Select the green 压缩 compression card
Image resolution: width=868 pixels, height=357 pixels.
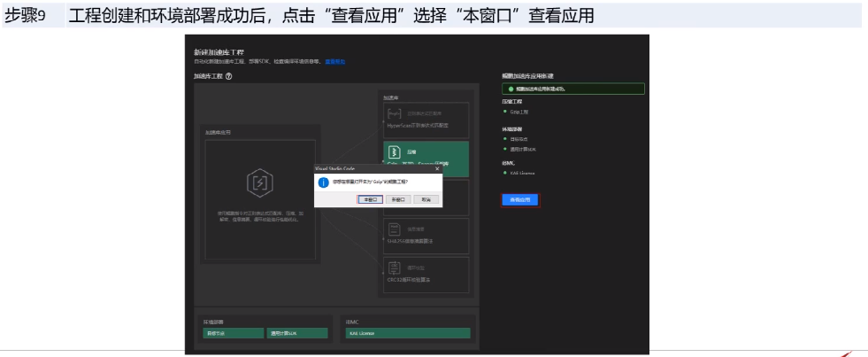coord(426,159)
